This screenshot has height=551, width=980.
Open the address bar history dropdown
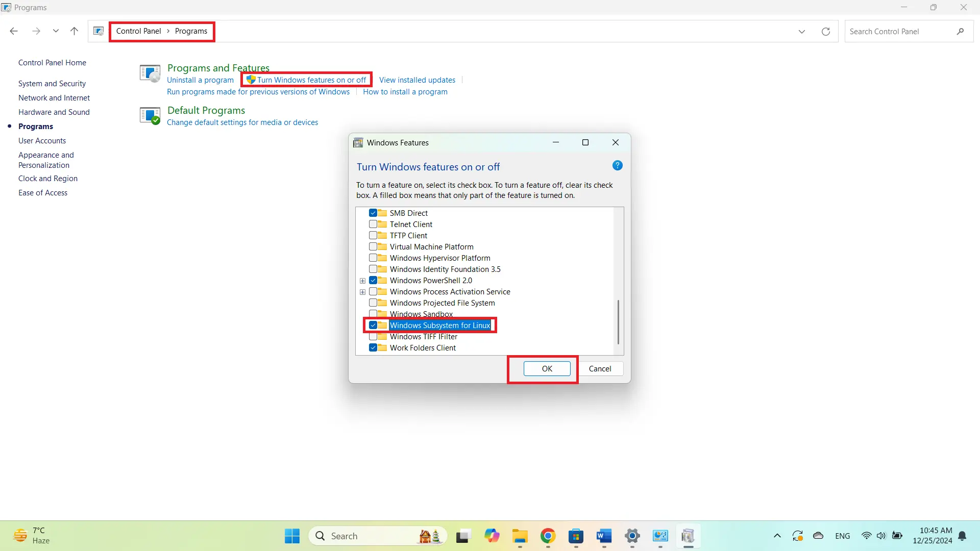[801, 32]
